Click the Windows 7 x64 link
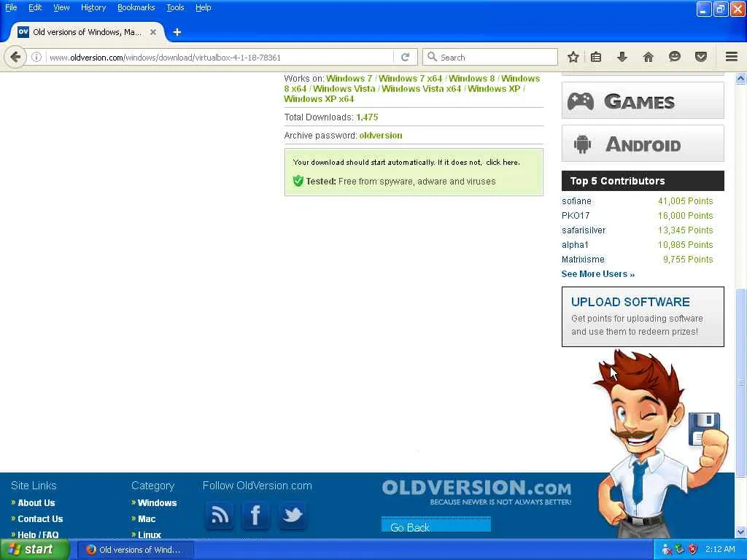The width and height of the screenshot is (747, 560). click(410, 79)
